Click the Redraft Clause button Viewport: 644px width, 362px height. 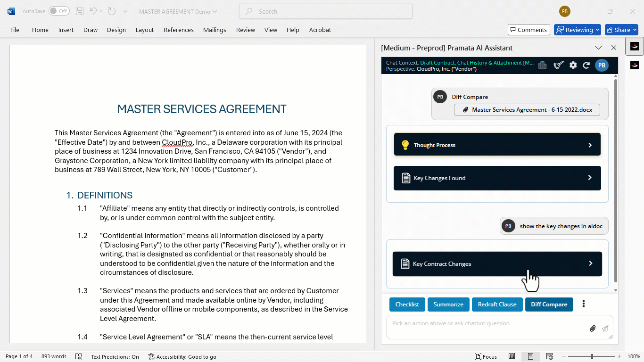coord(497,304)
